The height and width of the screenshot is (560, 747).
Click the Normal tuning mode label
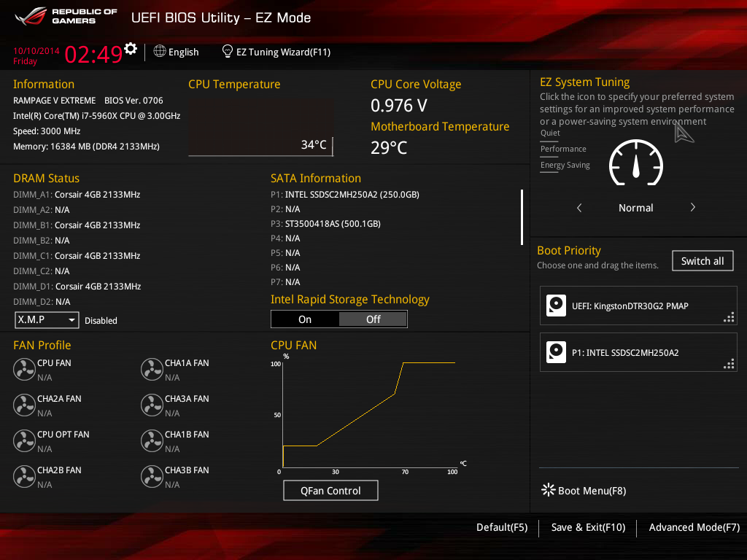coord(635,208)
